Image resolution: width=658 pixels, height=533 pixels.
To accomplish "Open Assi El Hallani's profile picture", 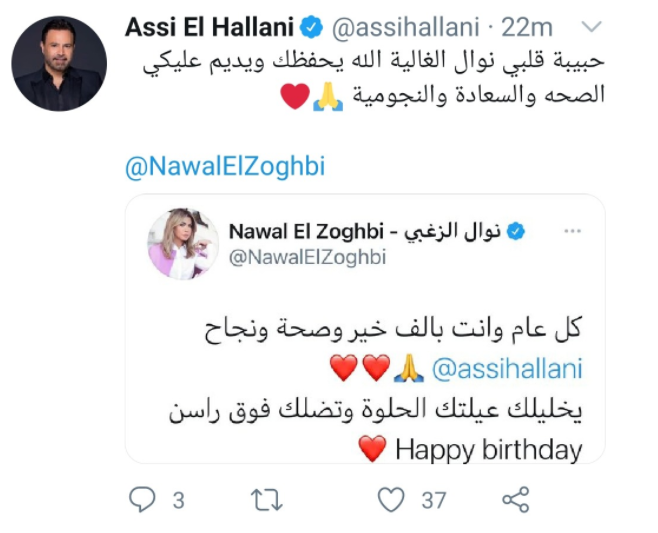I will click(x=59, y=64).
